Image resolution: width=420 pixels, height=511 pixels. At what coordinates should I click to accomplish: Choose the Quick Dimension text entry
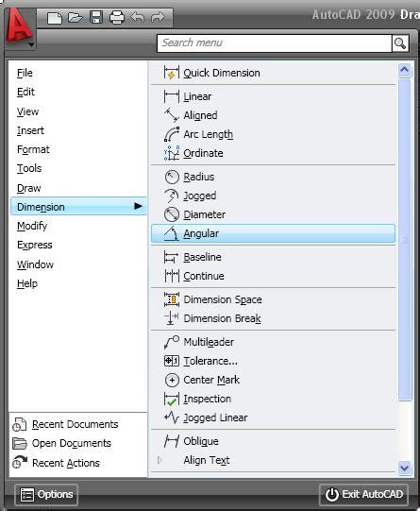(222, 73)
